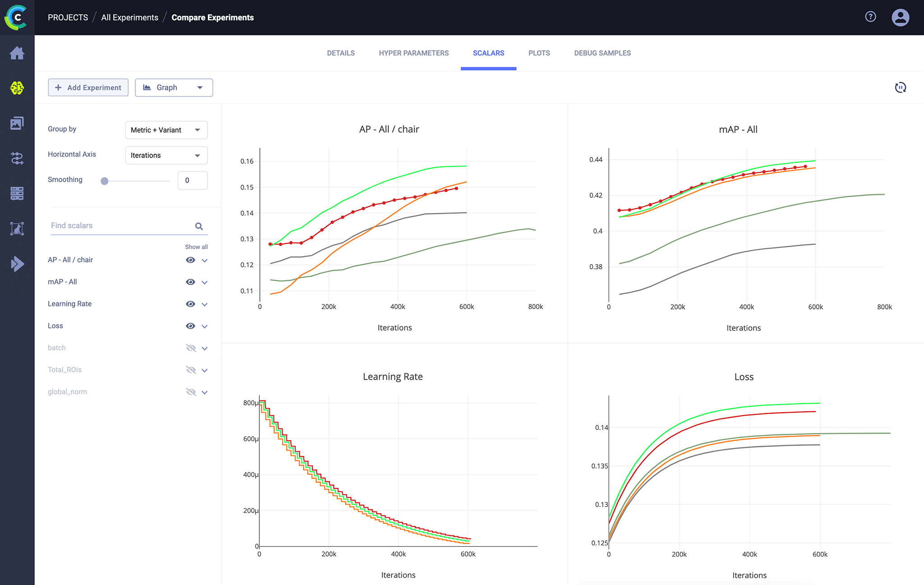Open the Reports icon in the sidebar

[17, 228]
